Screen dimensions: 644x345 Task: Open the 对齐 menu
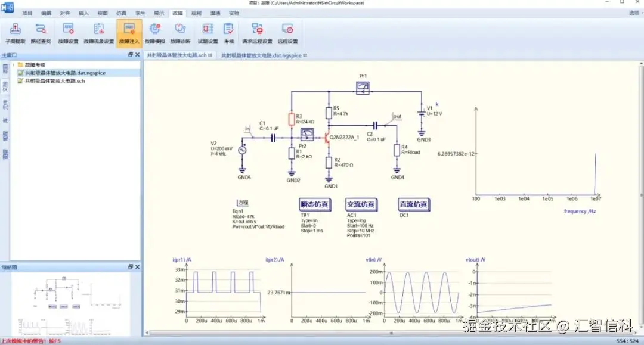click(x=65, y=13)
